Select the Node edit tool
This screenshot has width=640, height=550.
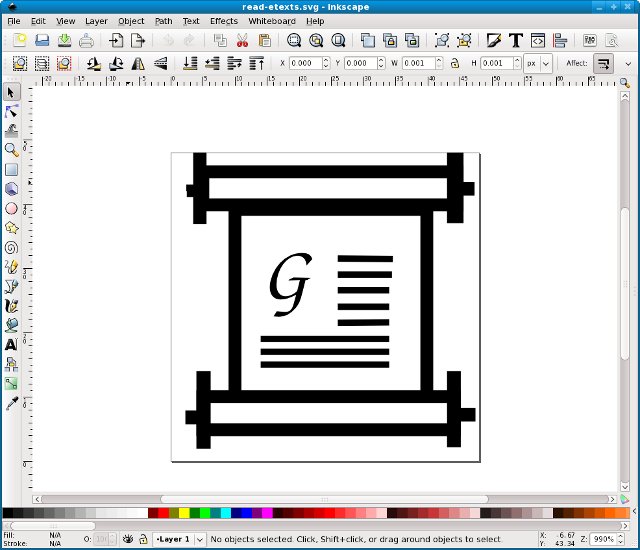[11, 112]
